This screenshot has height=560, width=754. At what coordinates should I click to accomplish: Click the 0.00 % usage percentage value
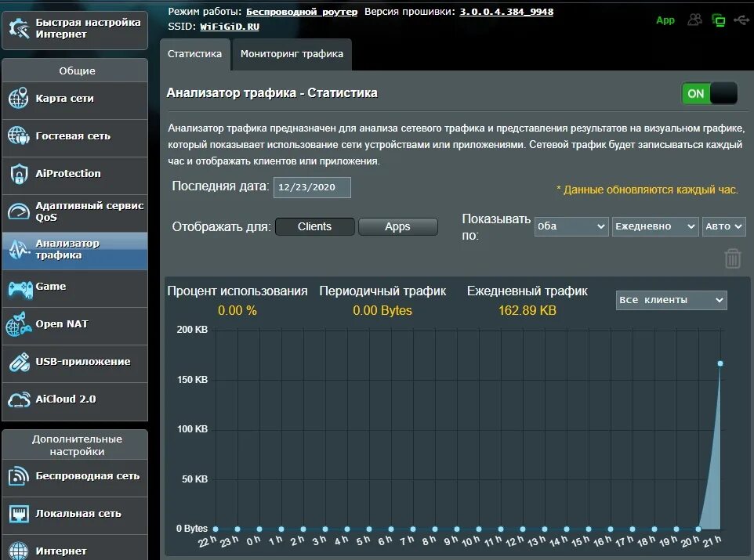237,310
